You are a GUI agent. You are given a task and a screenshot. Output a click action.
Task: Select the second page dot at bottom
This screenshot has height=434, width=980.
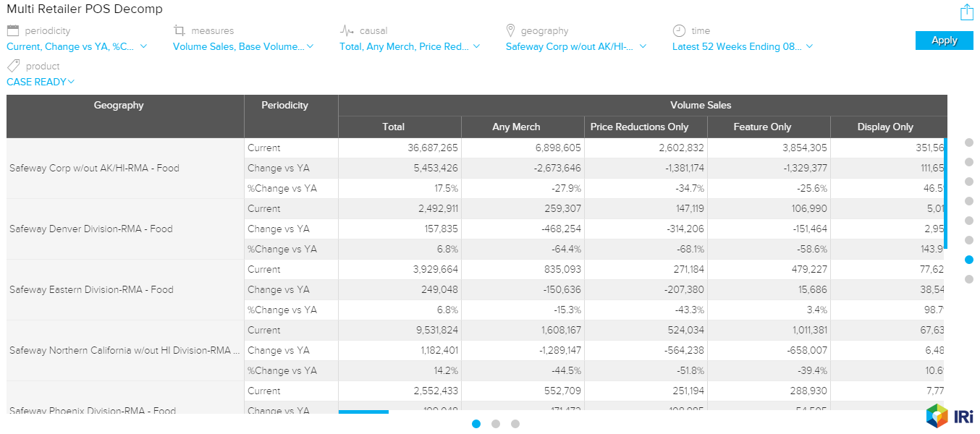[496, 424]
